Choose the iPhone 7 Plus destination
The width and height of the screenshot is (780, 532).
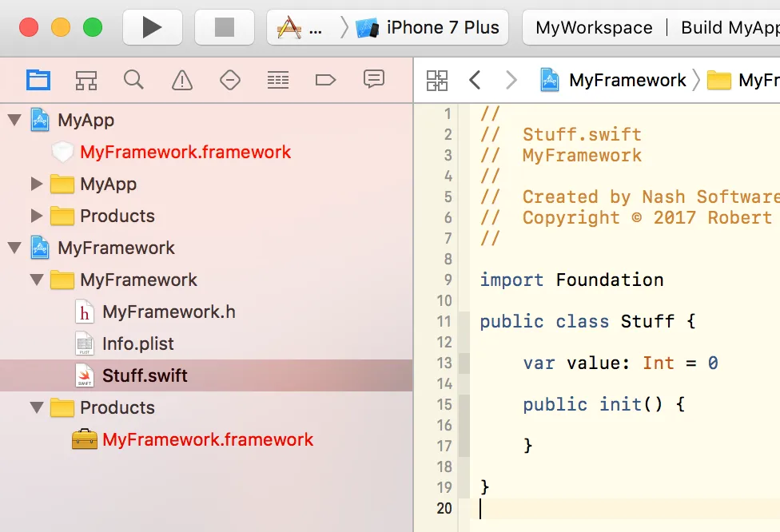coord(428,27)
